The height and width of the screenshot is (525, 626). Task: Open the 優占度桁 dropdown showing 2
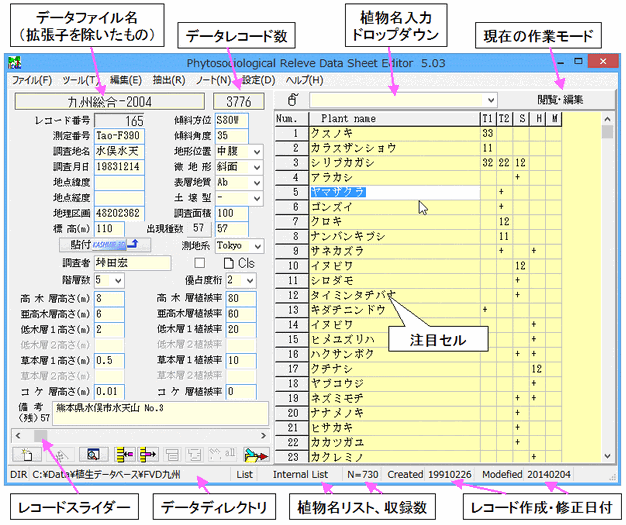point(250,281)
